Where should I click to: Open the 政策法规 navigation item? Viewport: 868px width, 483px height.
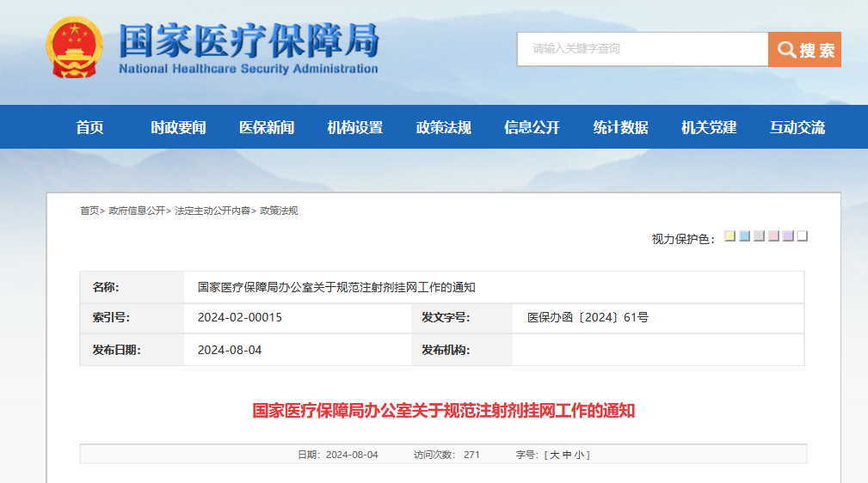[443, 127]
